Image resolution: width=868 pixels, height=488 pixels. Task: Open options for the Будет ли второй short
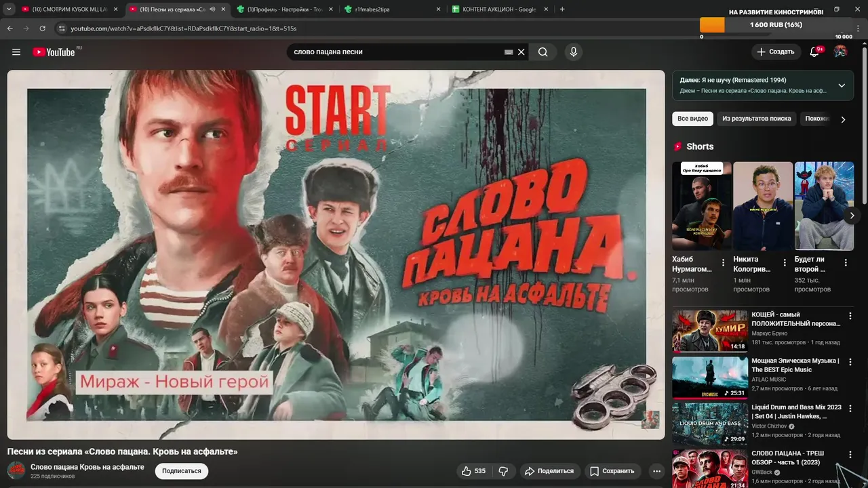coord(846,262)
